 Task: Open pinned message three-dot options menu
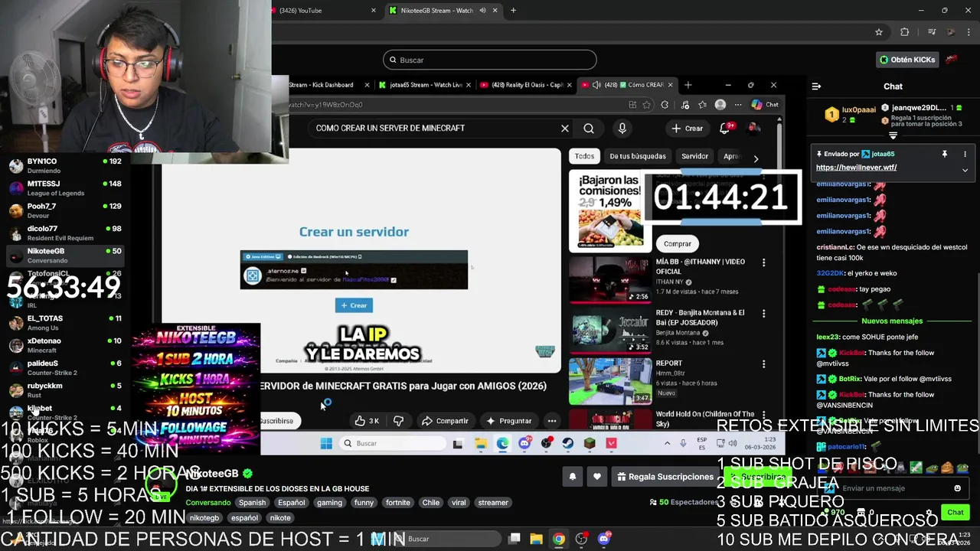[x=965, y=154]
